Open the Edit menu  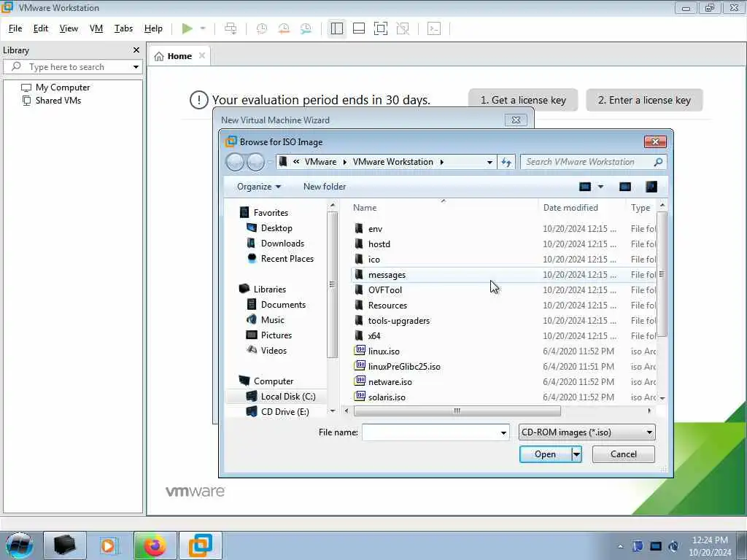pyautogui.click(x=41, y=28)
